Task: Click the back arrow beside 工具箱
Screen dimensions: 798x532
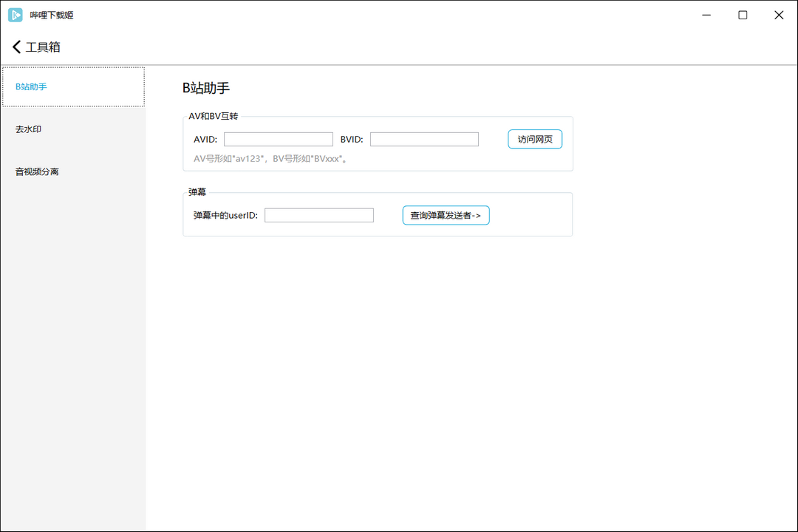Action: 16,47
